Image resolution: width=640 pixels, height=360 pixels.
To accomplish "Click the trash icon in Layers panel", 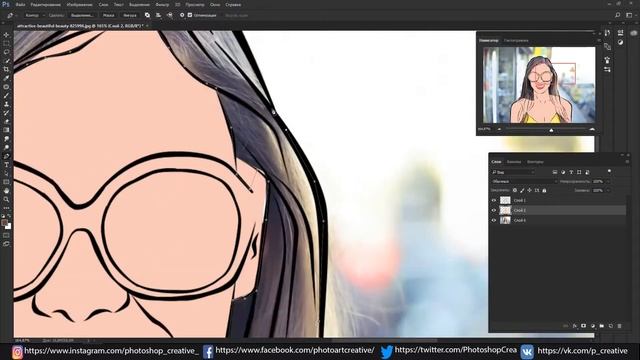I will [x=620, y=326].
